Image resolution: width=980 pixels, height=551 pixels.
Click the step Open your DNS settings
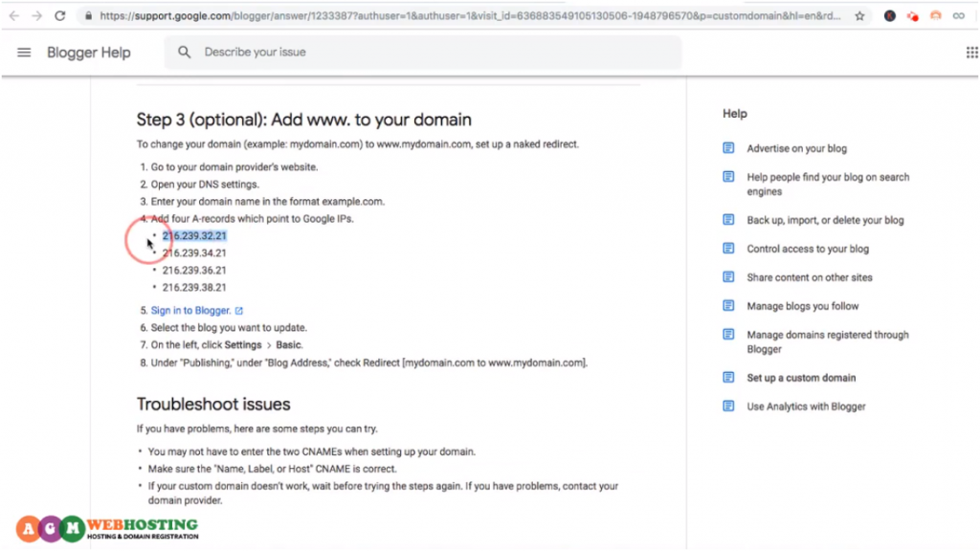coord(205,185)
